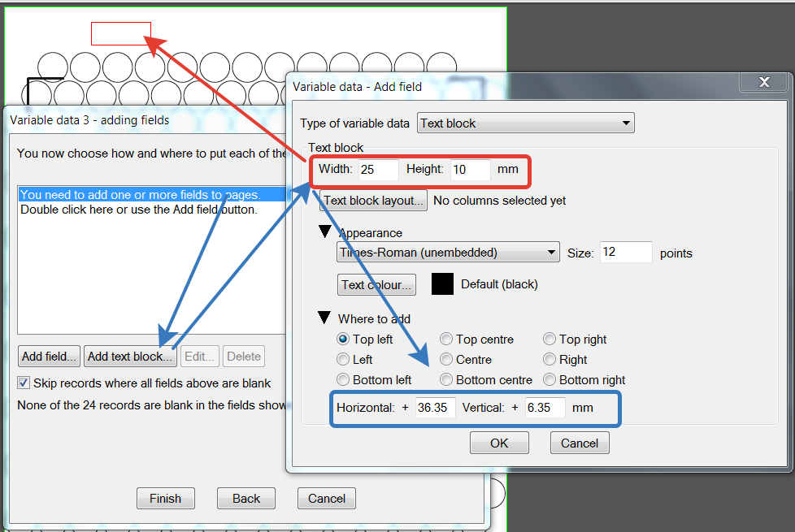This screenshot has height=532, width=795.
Task: Click the Height input field
Action: [470, 169]
